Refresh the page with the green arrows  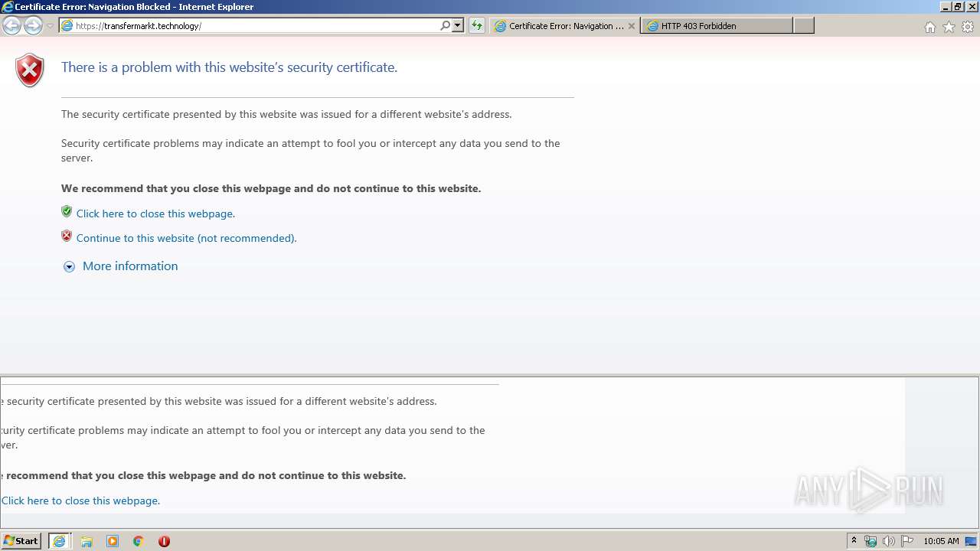[477, 25]
